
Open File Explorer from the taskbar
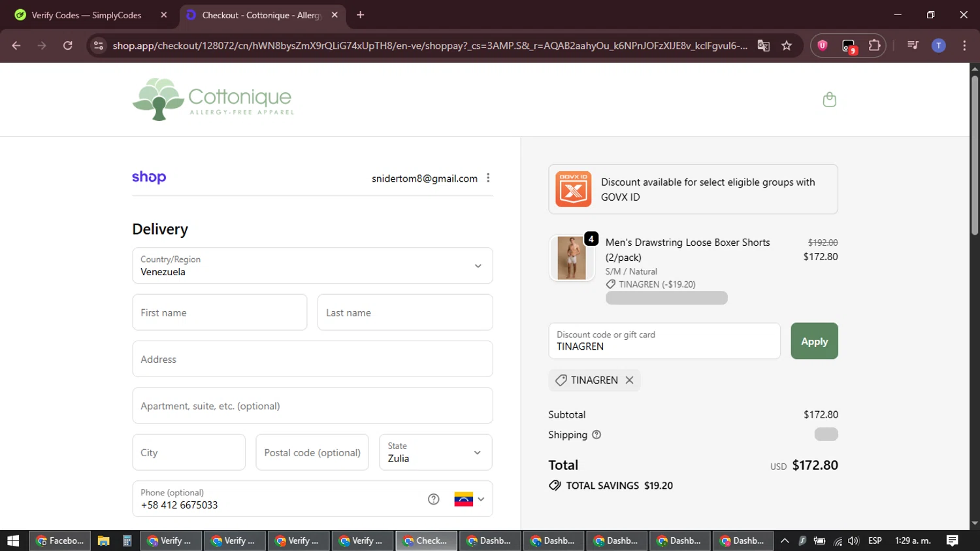(103, 541)
